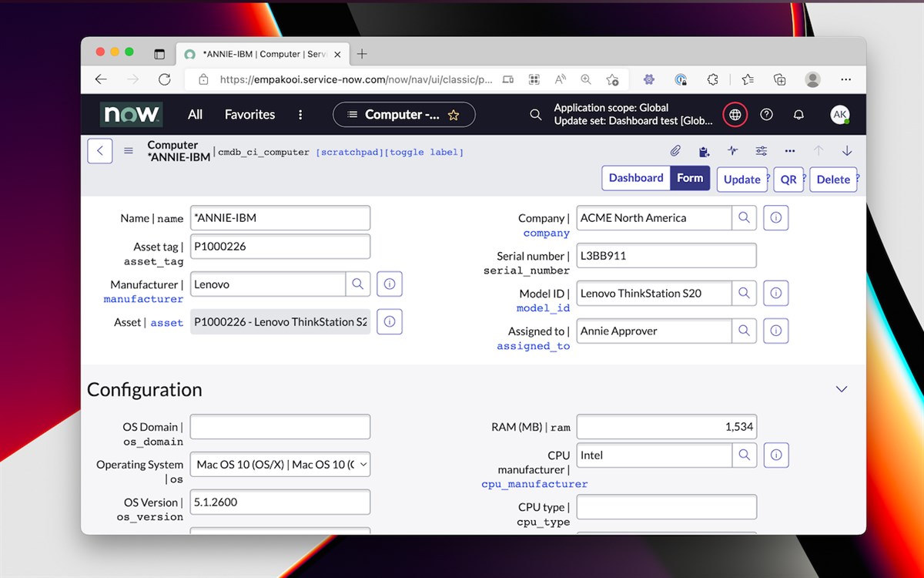Collapse the Configuration section chevron
The image size is (924, 578).
tap(841, 389)
